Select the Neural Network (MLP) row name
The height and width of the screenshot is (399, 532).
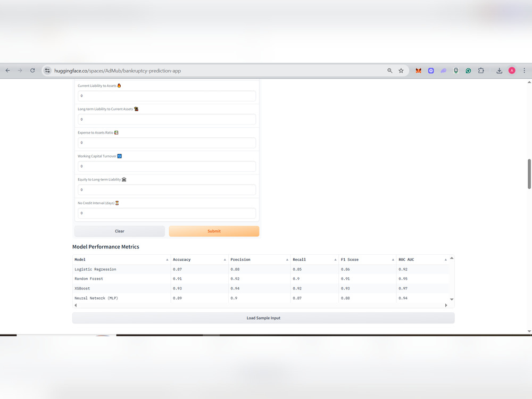96,298
